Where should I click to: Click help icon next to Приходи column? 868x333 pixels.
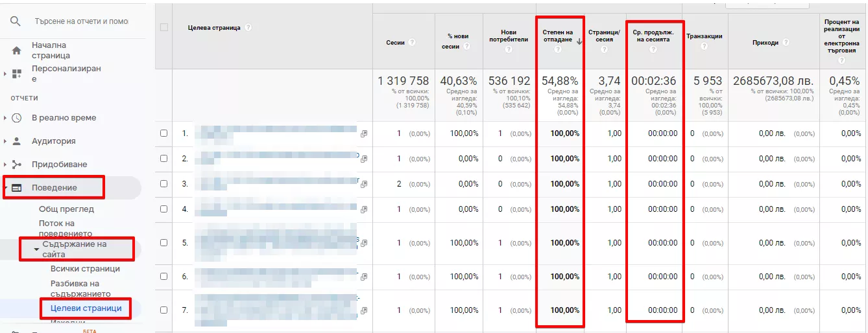pos(786,43)
